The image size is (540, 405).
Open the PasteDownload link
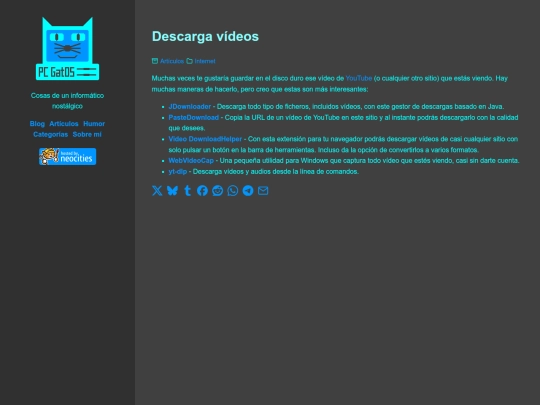click(194, 117)
